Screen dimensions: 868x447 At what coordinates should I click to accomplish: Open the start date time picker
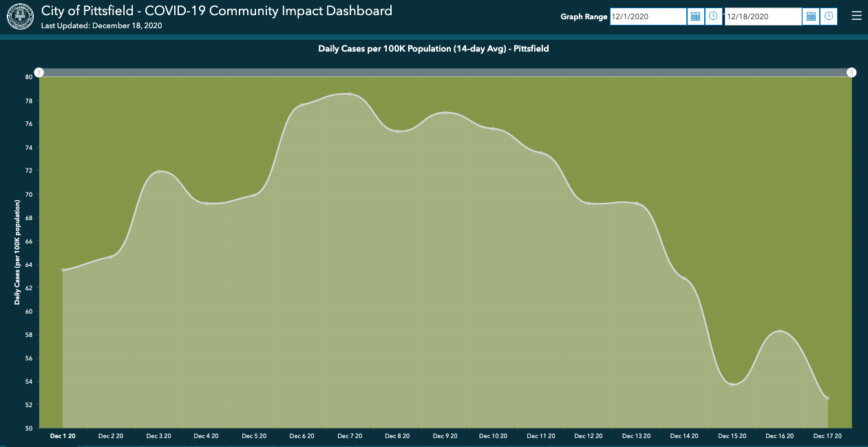coord(714,17)
